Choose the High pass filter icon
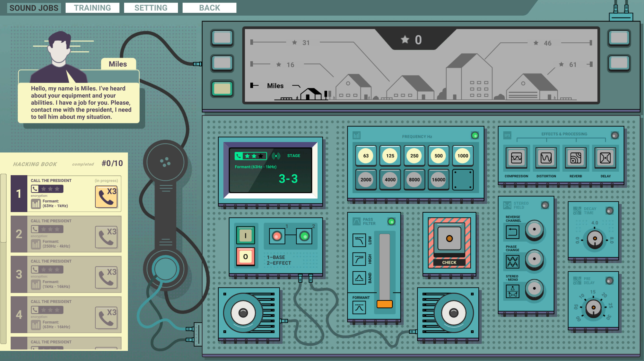644x361 pixels. 359,259
